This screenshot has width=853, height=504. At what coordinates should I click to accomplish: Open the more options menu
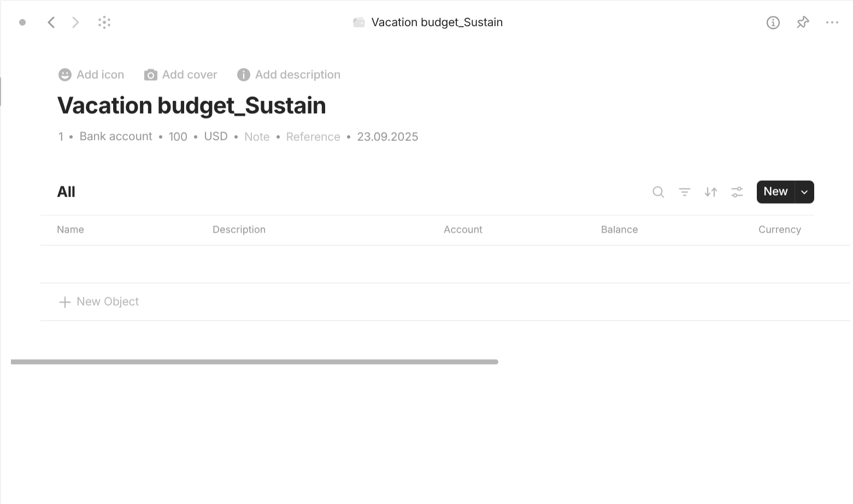[832, 22]
